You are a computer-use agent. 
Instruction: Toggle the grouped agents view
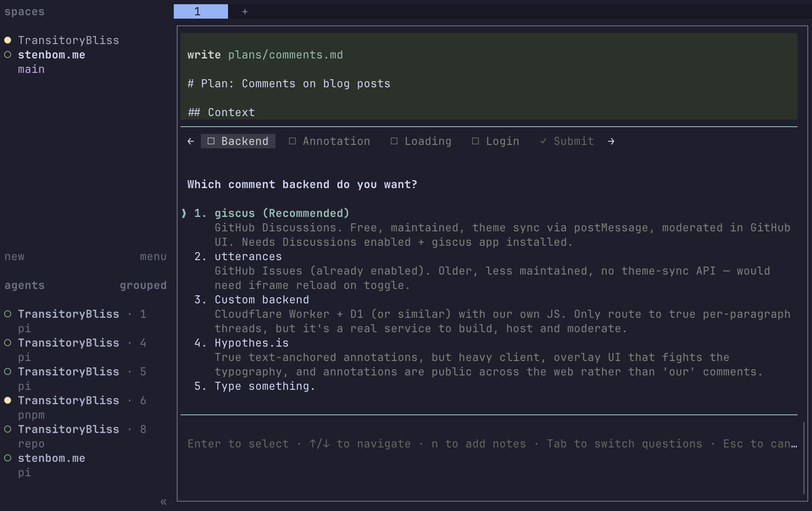[143, 286]
